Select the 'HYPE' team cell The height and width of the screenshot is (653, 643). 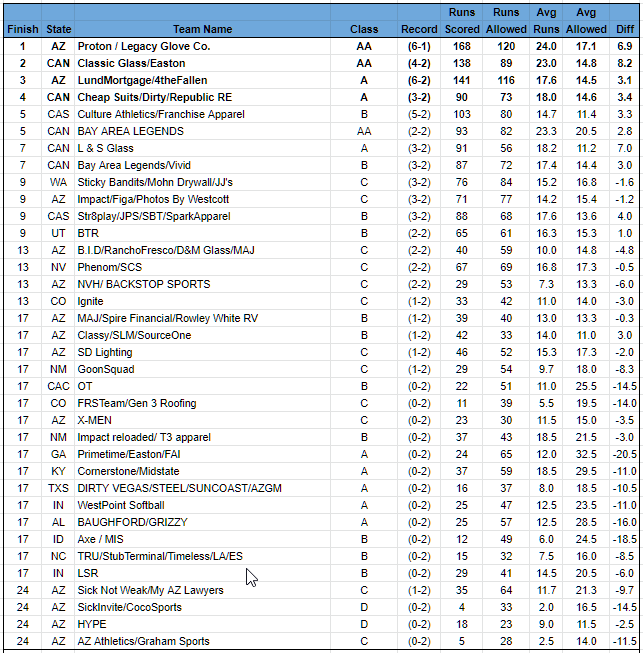[202, 625]
